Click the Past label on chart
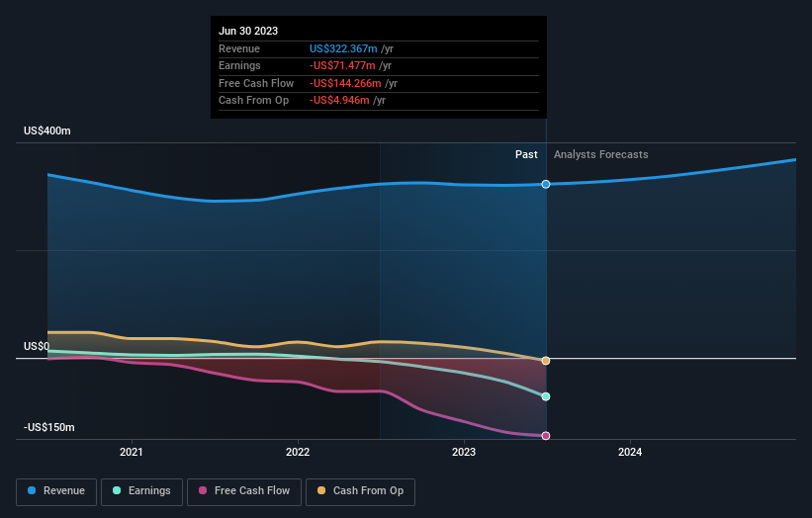 (526, 154)
